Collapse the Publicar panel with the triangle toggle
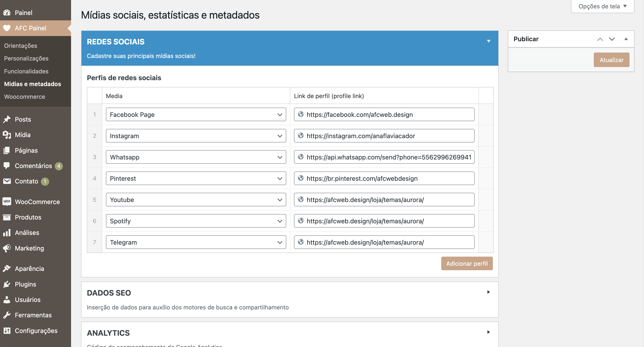 click(x=626, y=39)
